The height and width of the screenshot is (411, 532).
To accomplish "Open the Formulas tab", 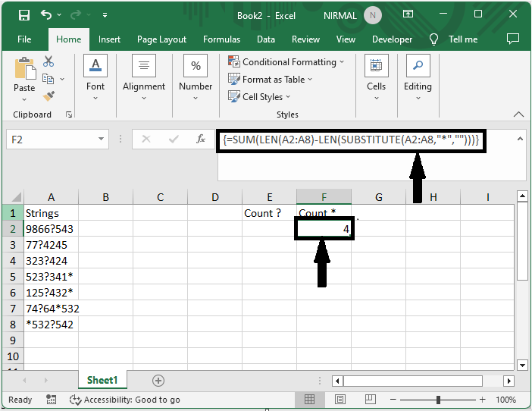I will [221, 39].
